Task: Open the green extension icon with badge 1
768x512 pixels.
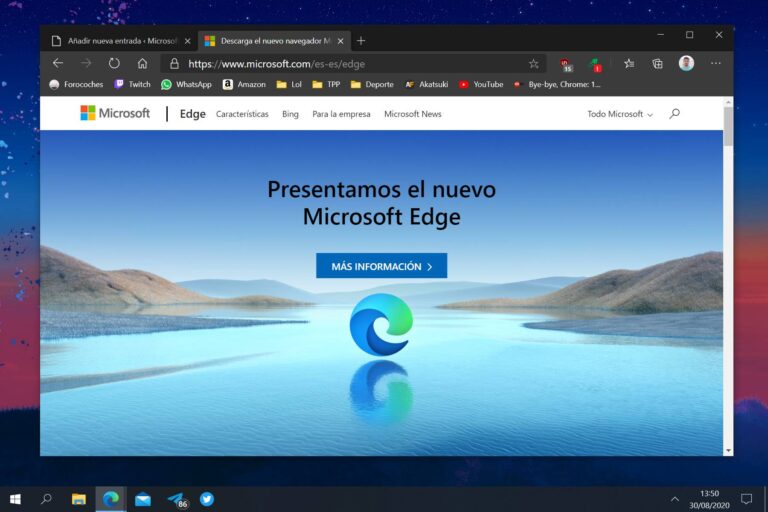Action: click(x=596, y=65)
